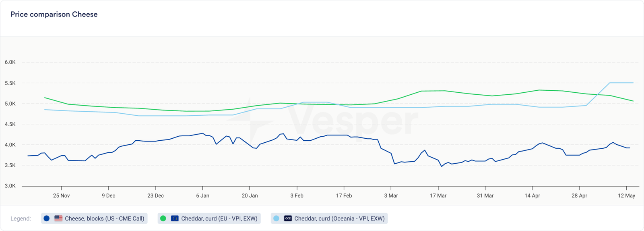Click the US flag icon in legend
This screenshot has width=644, height=231.
[x=58, y=219]
